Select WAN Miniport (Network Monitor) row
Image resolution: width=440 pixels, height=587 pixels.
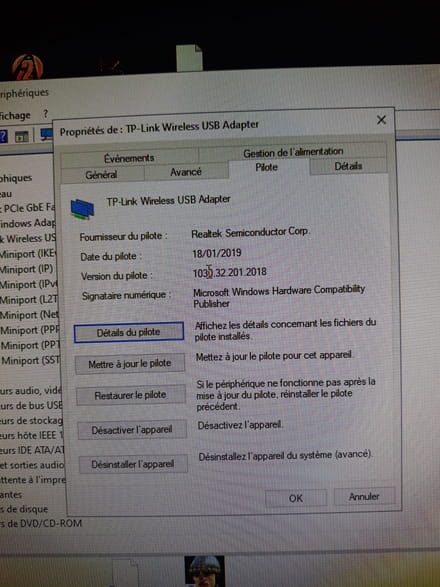click(29, 315)
